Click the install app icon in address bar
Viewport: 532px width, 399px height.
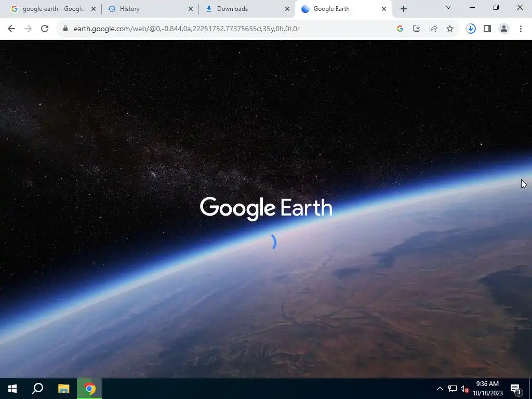(x=417, y=29)
